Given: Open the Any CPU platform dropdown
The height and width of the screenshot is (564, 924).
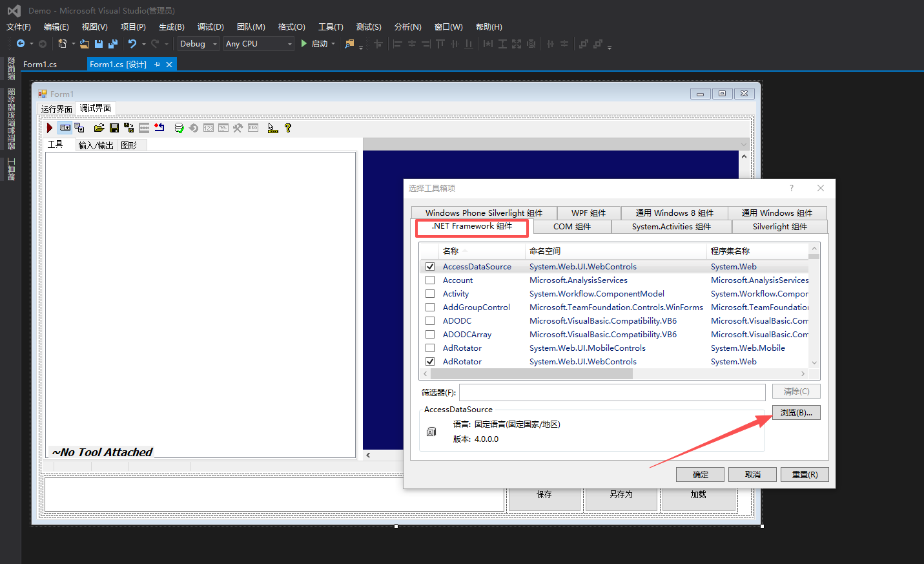Looking at the screenshot, I should [258, 44].
